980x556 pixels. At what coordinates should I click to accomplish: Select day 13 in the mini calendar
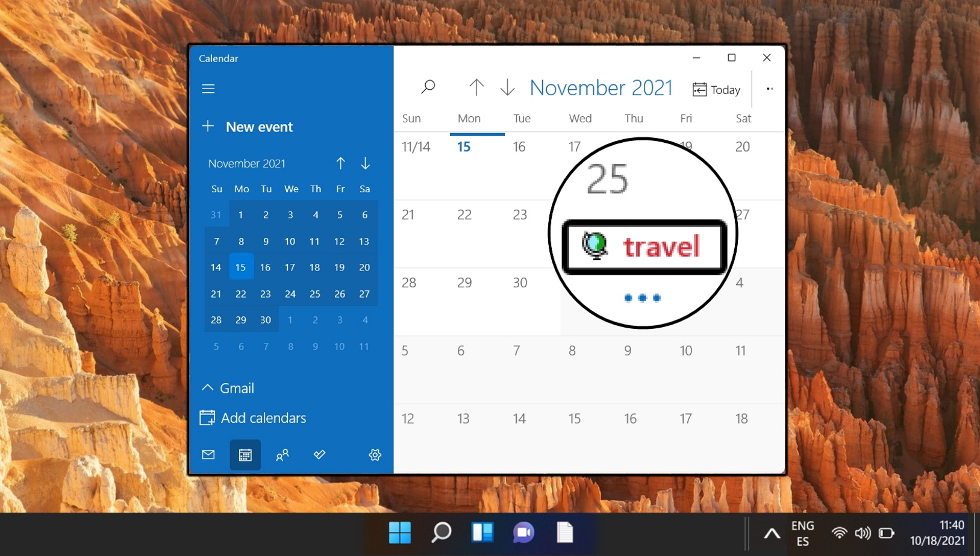click(x=364, y=241)
